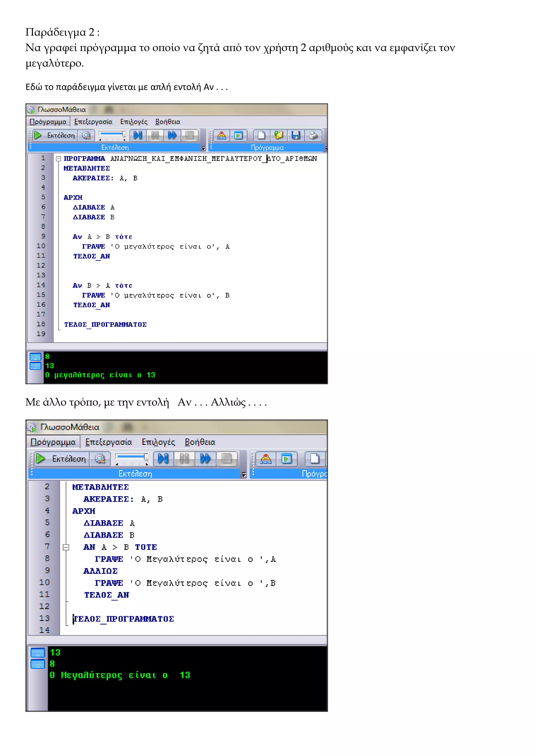The image size is (535, 756).
Task: Click the flowchart diagram icon in upper toolbar
Action: [x=221, y=135]
